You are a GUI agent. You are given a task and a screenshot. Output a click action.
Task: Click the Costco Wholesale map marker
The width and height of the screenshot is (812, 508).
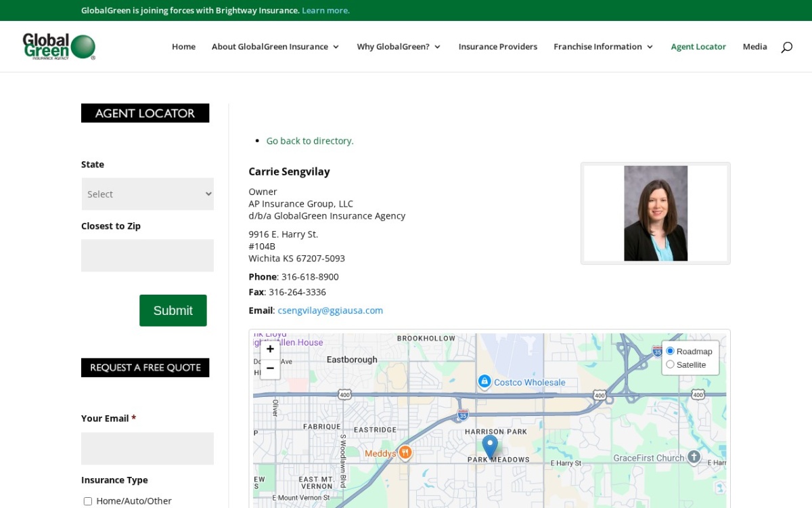click(x=484, y=382)
